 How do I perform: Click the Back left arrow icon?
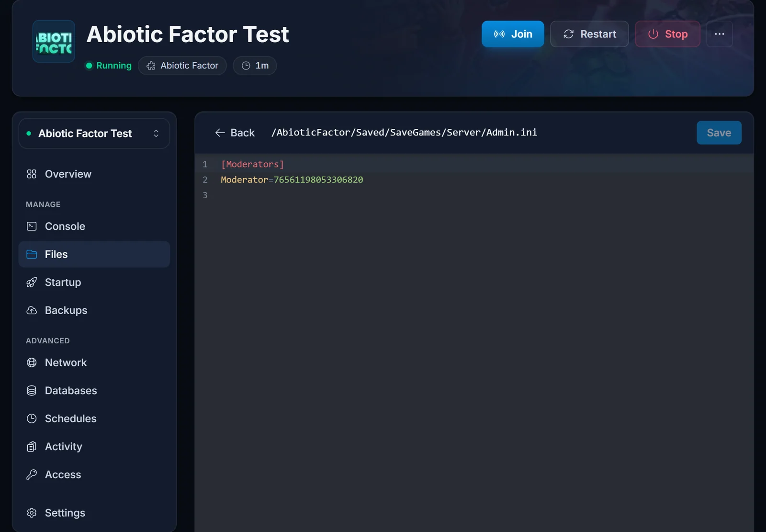pos(220,133)
